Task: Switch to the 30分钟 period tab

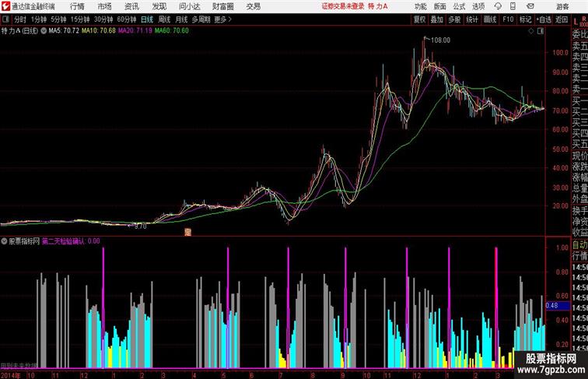Action: [x=103, y=19]
